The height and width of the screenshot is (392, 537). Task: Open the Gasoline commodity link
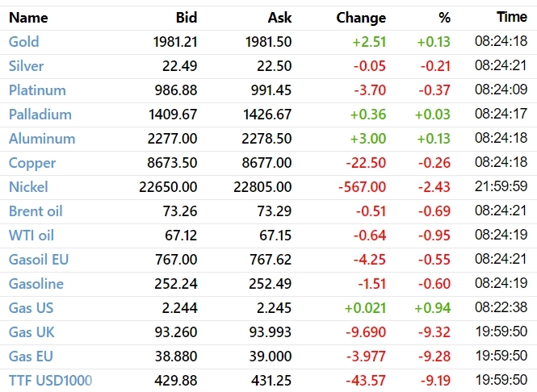[x=36, y=284]
